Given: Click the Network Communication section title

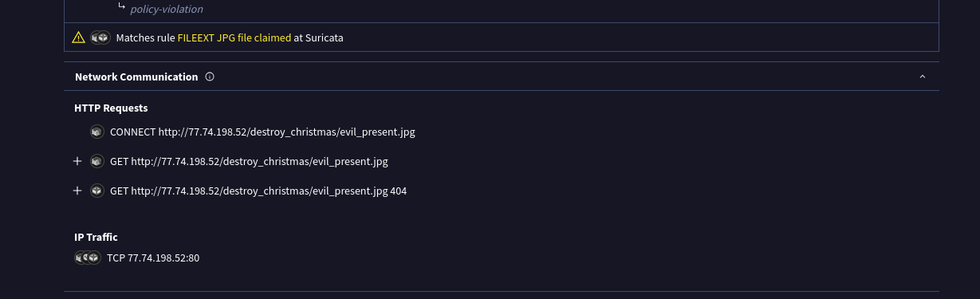Looking at the screenshot, I should click(x=136, y=77).
